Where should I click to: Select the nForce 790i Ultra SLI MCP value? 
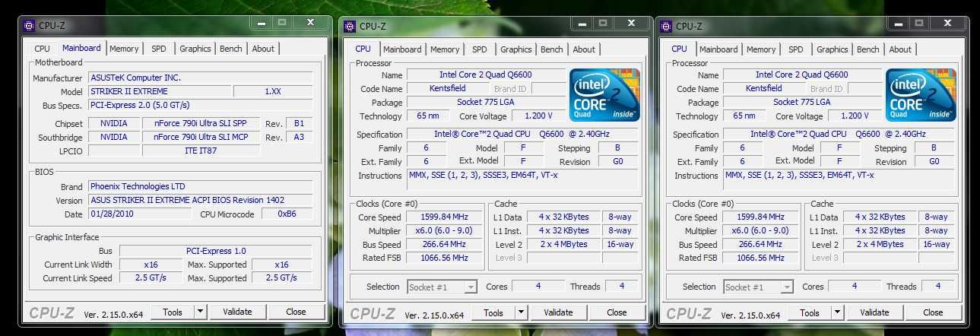point(201,137)
